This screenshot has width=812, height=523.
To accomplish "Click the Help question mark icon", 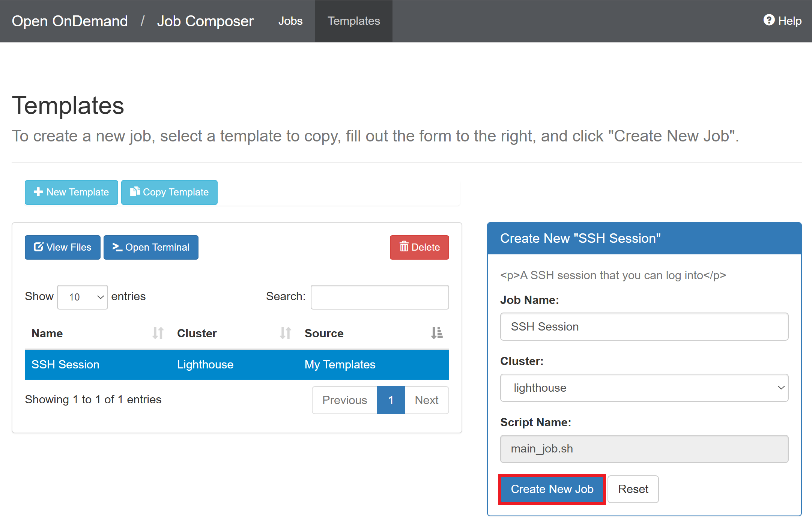I will [769, 20].
